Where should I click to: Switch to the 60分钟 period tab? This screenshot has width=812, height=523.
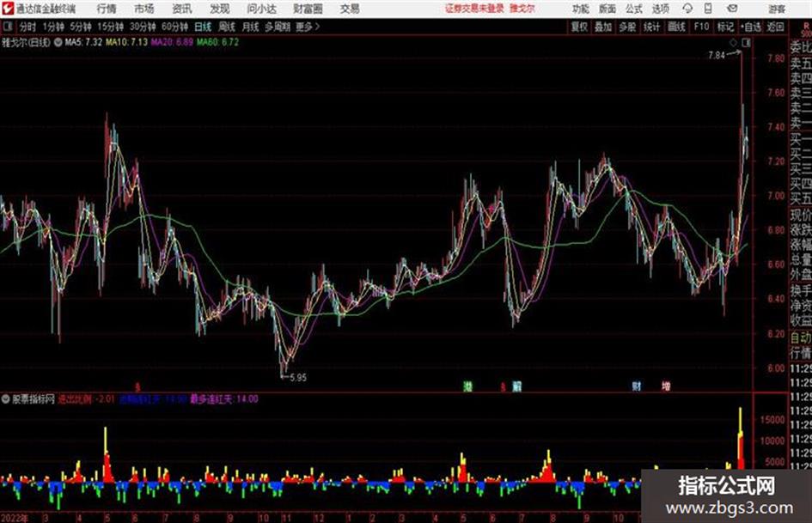[174, 27]
